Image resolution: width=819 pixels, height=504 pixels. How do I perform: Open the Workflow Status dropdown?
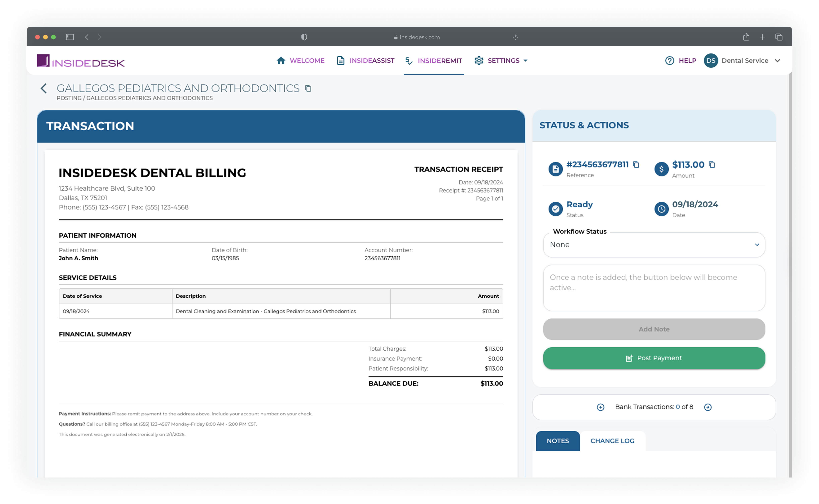click(654, 245)
